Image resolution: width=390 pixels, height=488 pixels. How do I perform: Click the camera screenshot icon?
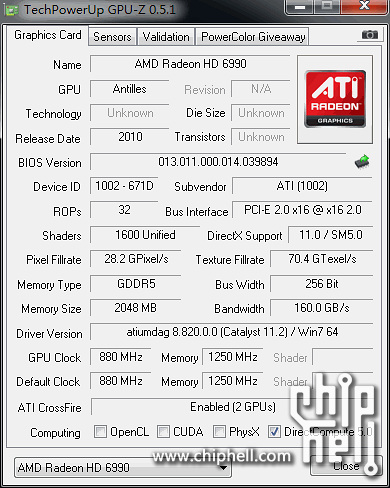(x=370, y=34)
